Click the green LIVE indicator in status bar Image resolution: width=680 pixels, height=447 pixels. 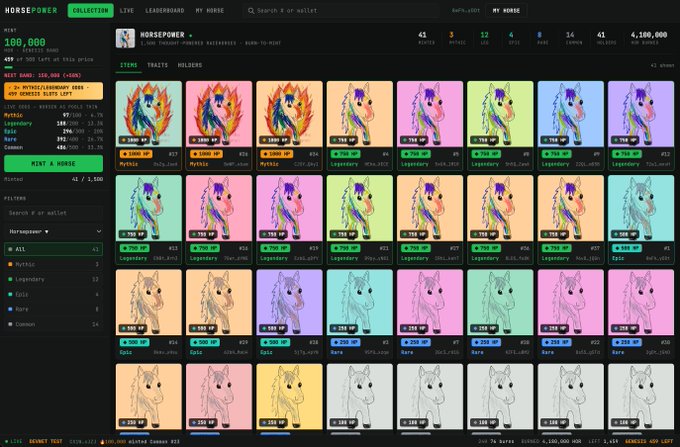pyautogui.click(x=13, y=441)
